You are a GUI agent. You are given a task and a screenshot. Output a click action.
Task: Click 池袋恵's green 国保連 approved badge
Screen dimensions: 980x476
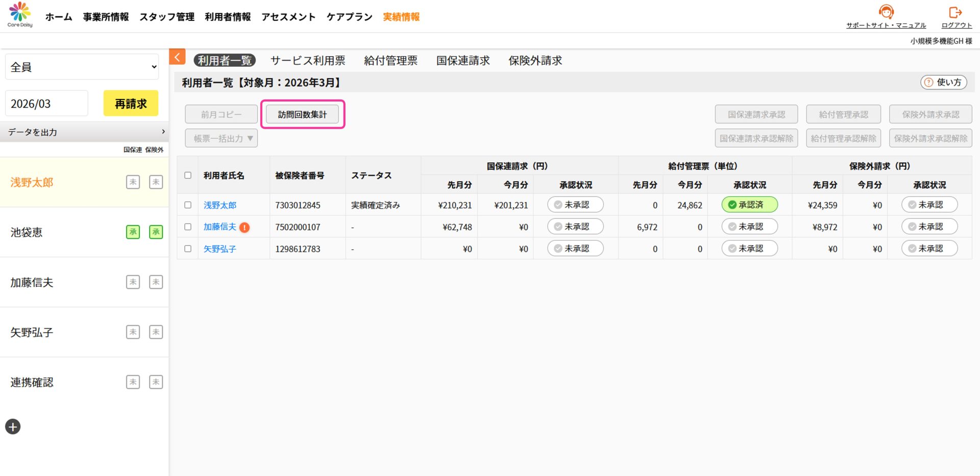133,232
